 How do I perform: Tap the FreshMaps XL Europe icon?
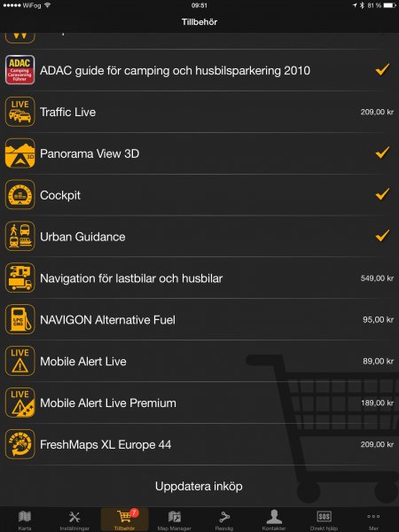click(x=20, y=444)
